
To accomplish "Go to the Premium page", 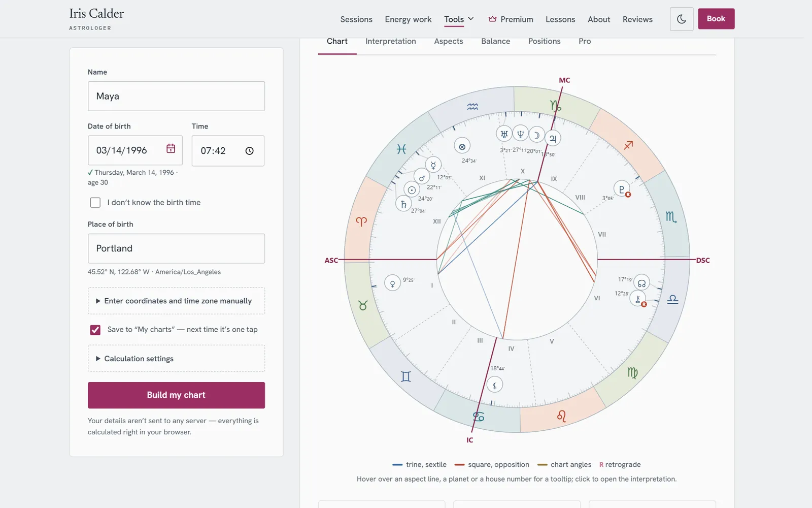I will [511, 19].
